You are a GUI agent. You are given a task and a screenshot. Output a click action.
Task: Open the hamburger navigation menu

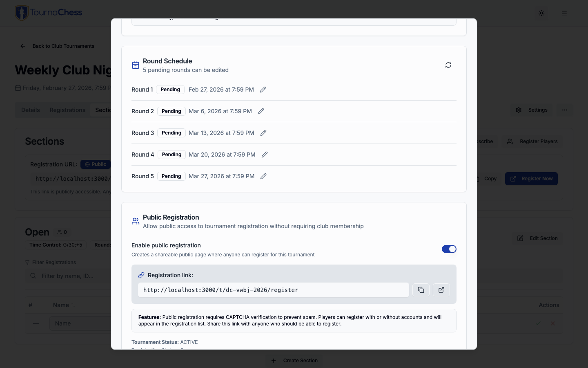564,13
